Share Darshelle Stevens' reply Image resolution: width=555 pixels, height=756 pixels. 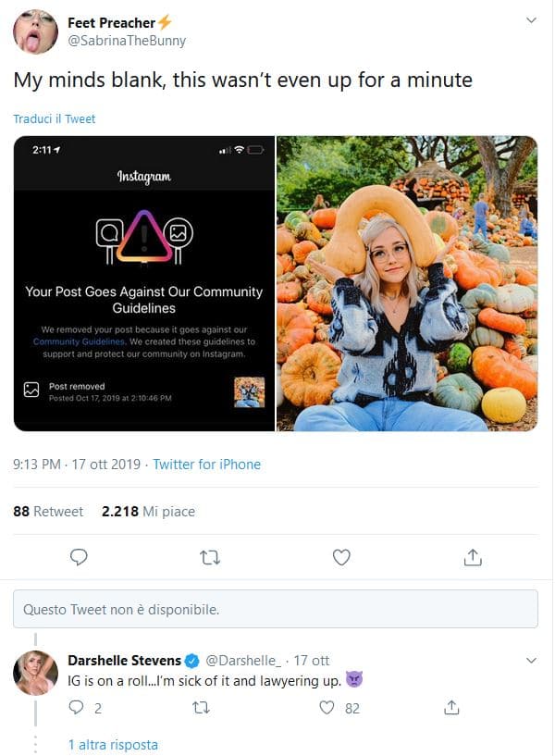451,707
